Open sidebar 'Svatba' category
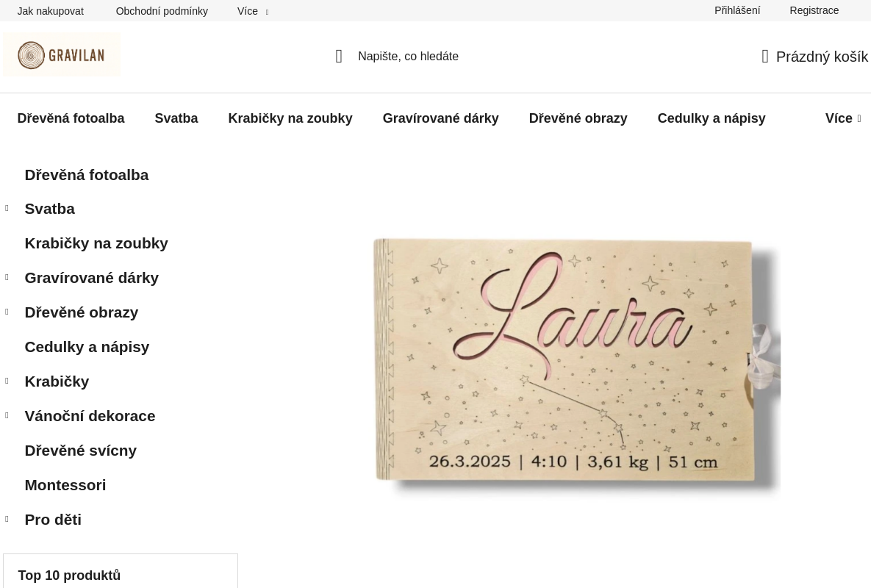 50,209
